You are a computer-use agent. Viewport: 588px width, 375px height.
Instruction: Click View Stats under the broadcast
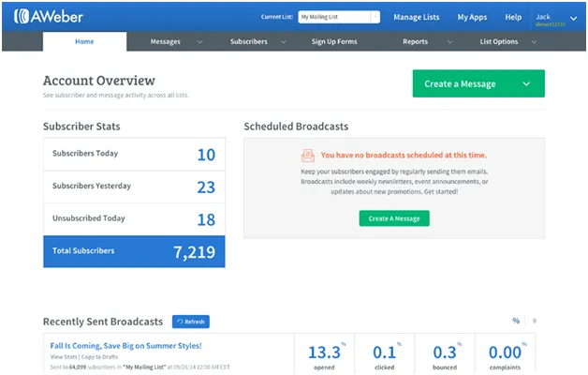(64, 356)
